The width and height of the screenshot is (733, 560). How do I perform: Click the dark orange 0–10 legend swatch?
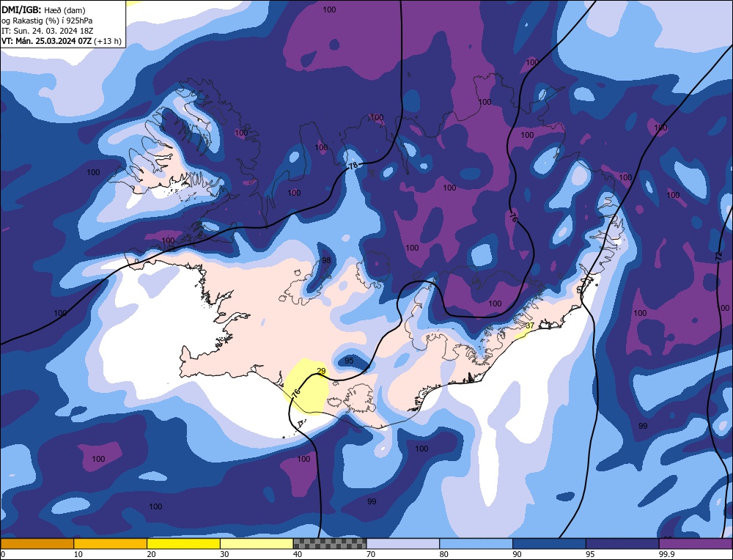pyautogui.click(x=37, y=543)
